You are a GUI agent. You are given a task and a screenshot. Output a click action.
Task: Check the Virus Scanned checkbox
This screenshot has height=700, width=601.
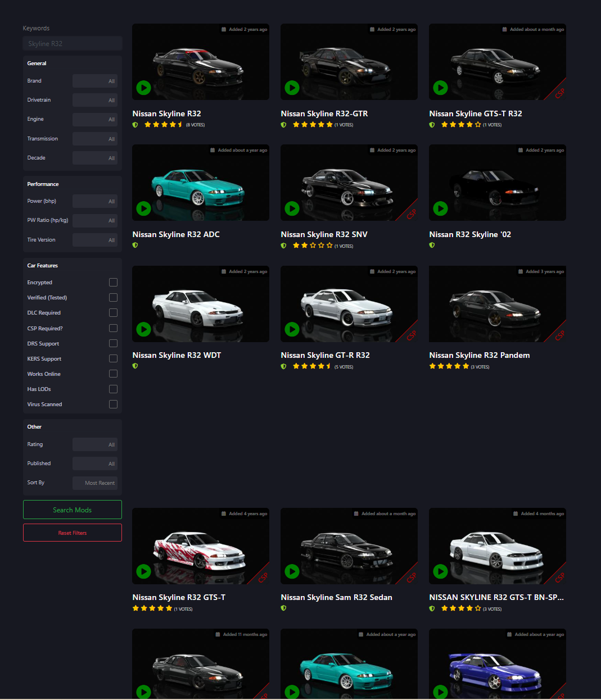pyautogui.click(x=113, y=404)
